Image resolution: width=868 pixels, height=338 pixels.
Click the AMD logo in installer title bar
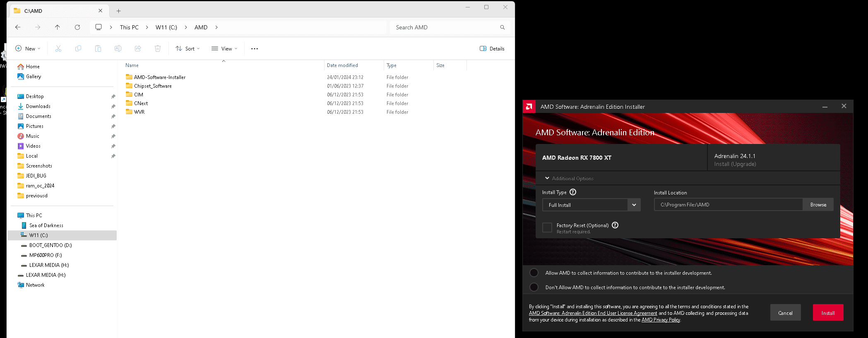529,107
